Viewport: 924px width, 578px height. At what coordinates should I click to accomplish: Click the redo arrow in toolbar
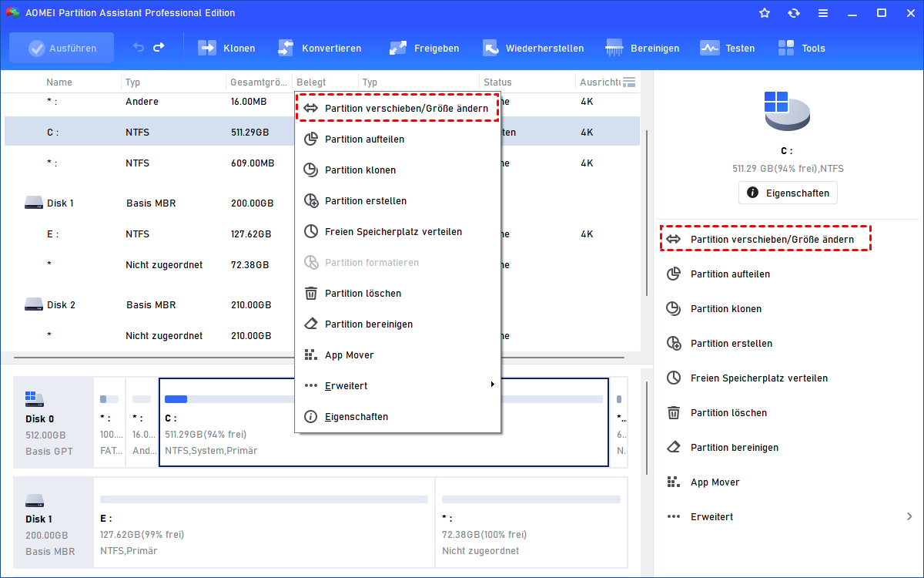click(159, 48)
